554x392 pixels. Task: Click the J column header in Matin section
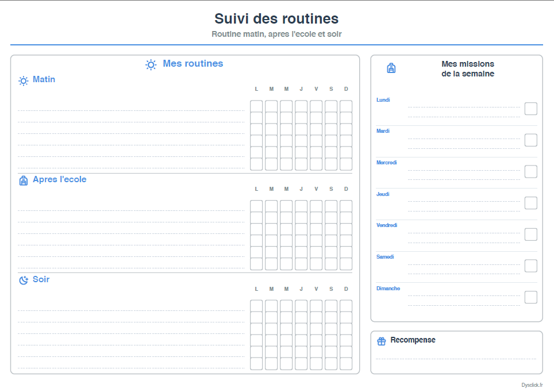click(301, 89)
